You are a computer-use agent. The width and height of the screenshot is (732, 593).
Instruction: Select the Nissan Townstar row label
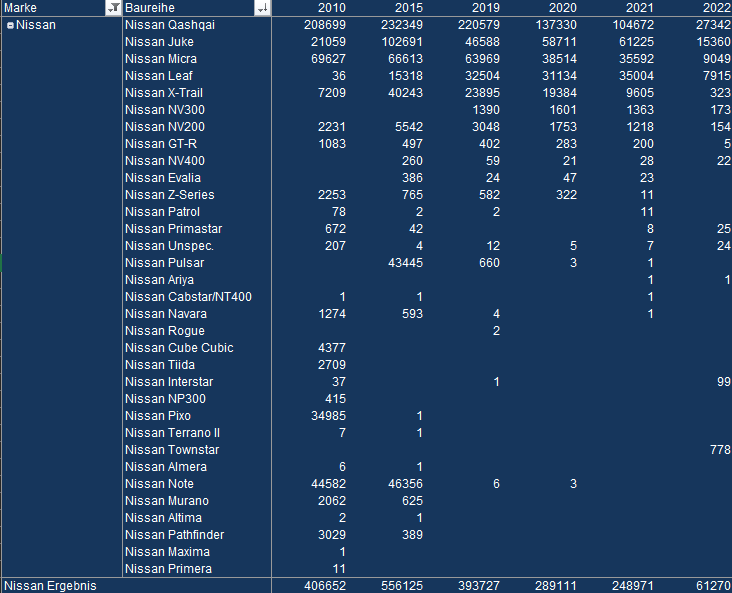[172, 450]
